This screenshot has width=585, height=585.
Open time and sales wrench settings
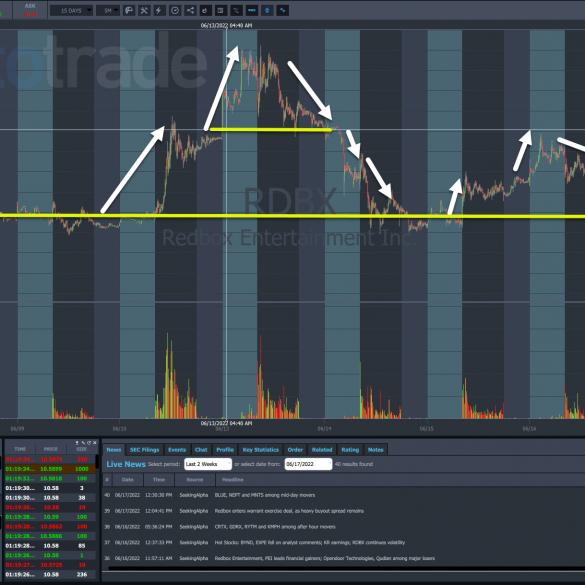click(x=83, y=442)
